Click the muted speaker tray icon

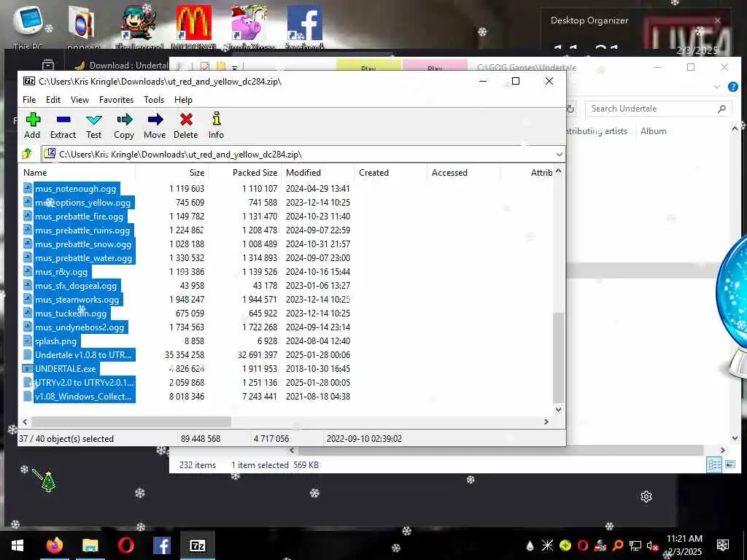click(x=651, y=545)
